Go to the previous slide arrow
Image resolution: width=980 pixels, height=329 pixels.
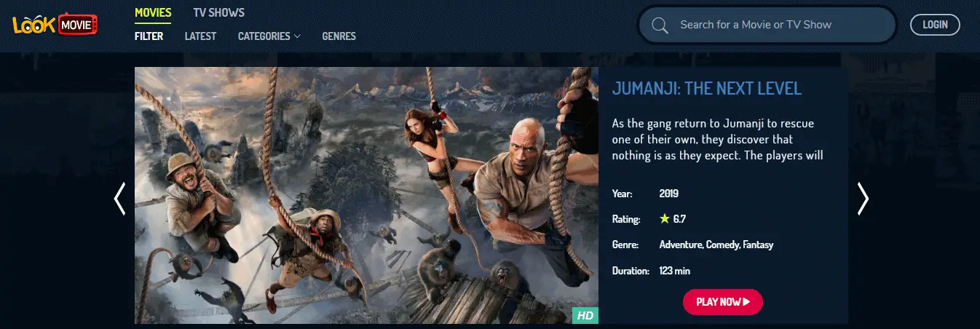point(120,199)
